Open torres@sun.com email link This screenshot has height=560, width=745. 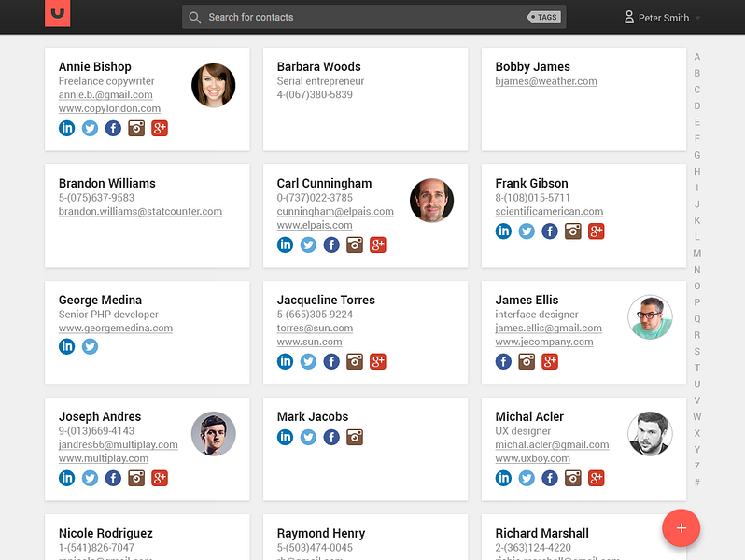pos(315,328)
